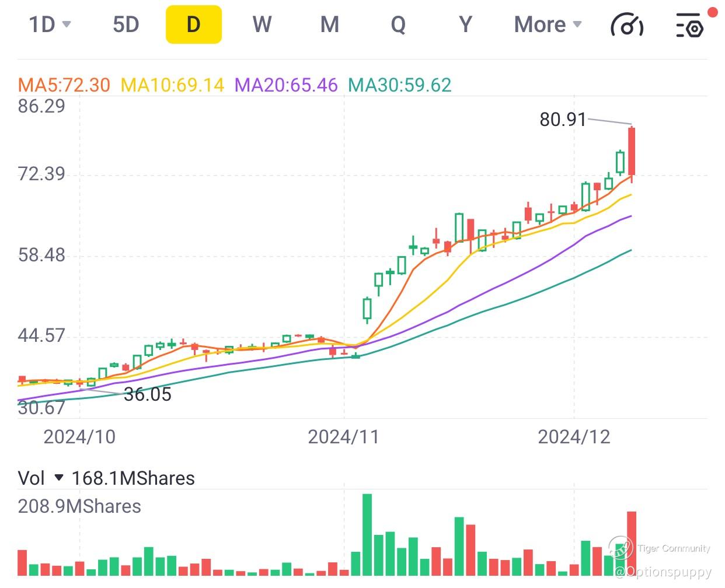Tap the 2024/11 date axis label

(x=344, y=437)
